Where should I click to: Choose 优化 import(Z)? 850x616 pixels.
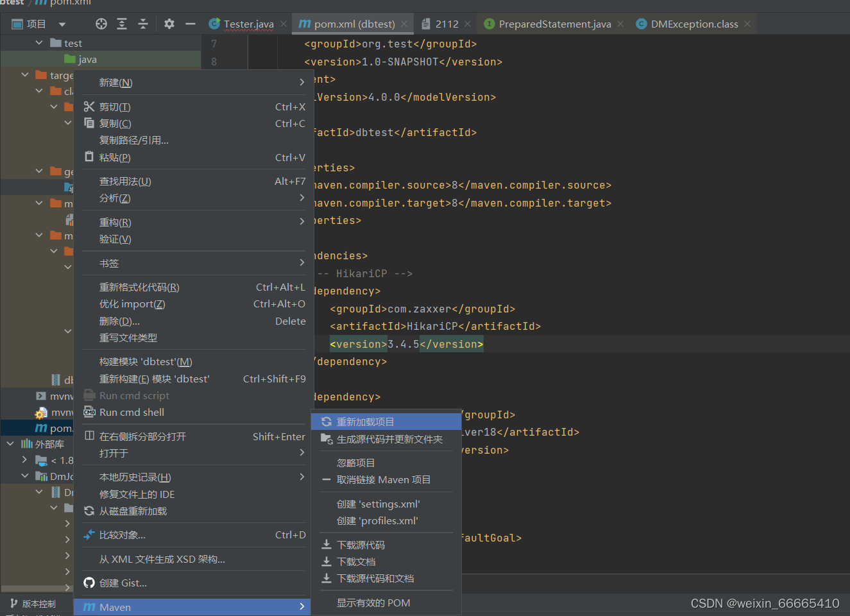pyautogui.click(x=192, y=304)
